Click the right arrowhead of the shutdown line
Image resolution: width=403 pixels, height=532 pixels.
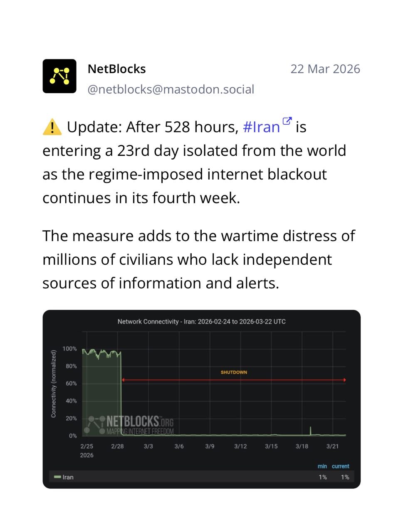pyautogui.click(x=344, y=380)
